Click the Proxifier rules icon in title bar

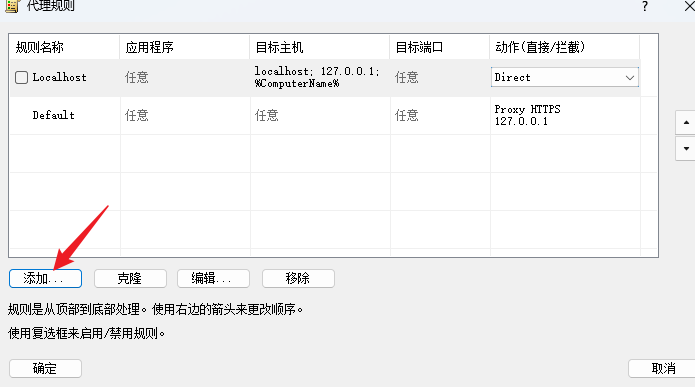click(x=12, y=6)
